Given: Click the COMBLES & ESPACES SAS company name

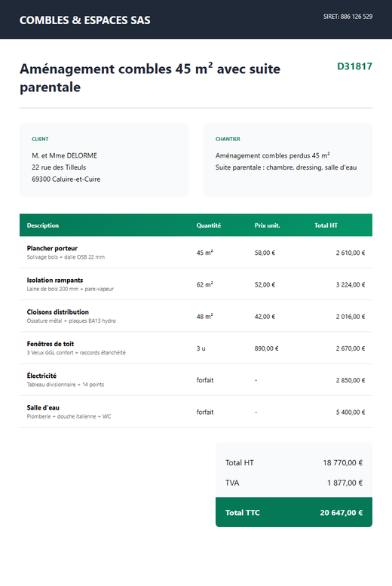Looking at the screenshot, I should [85, 20].
